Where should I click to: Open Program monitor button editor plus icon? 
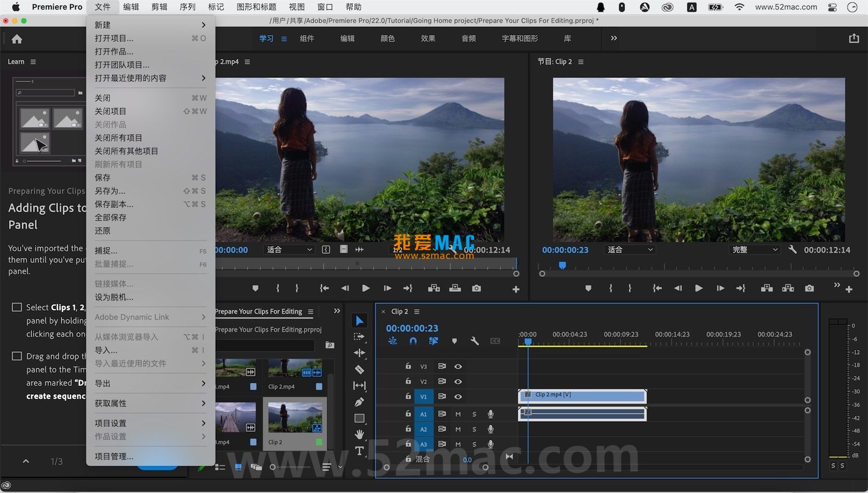[x=849, y=290]
